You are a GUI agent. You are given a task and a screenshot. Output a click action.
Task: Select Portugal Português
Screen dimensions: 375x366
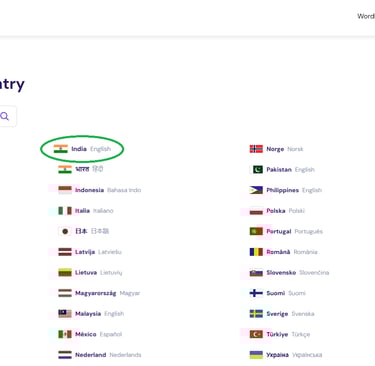[x=286, y=231]
